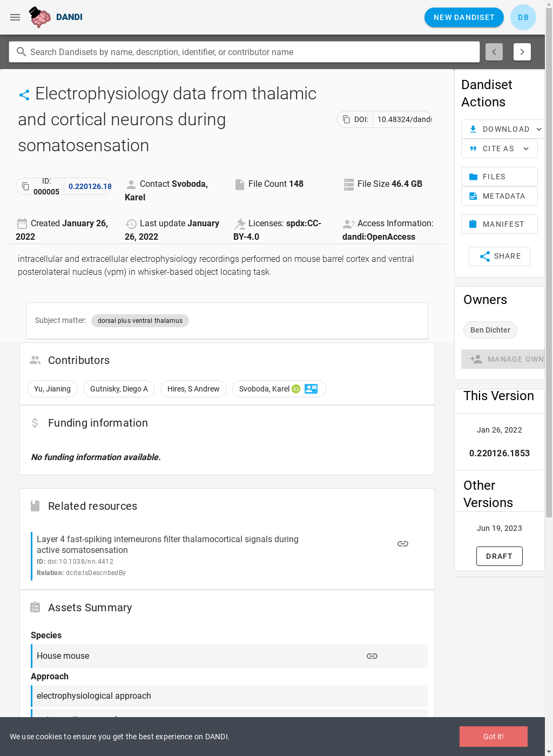The image size is (553, 756).
Task: Click the DANDI site title
Action: tap(69, 17)
